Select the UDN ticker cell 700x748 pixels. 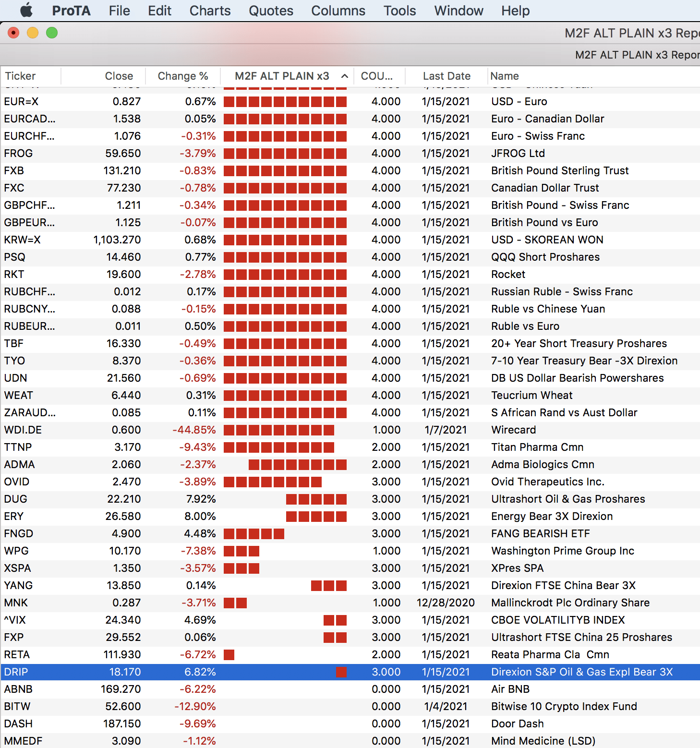(x=15, y=378)
